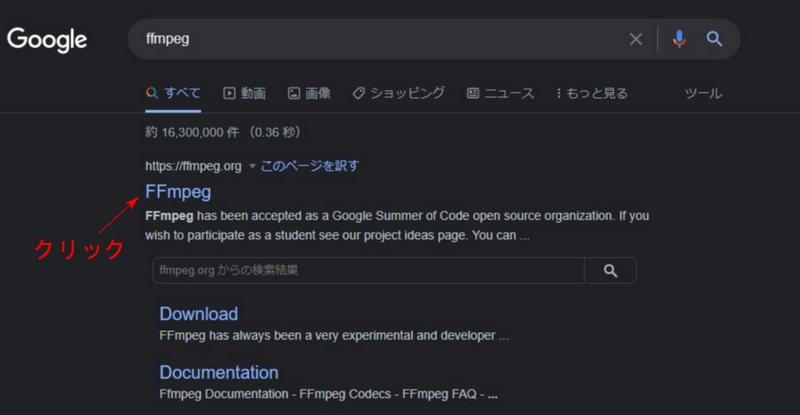Click the このページを訳す link
The height and width of the screenshot is (415, 800).
click(310, 166)
